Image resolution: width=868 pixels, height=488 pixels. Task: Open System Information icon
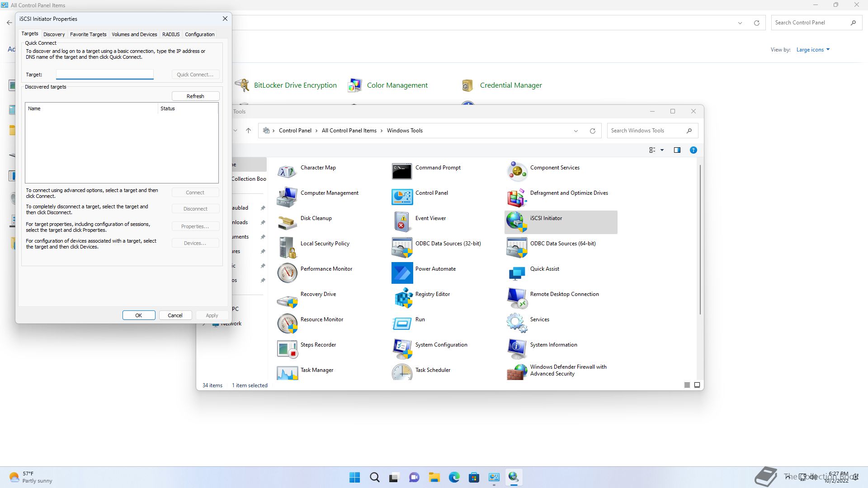517,348
